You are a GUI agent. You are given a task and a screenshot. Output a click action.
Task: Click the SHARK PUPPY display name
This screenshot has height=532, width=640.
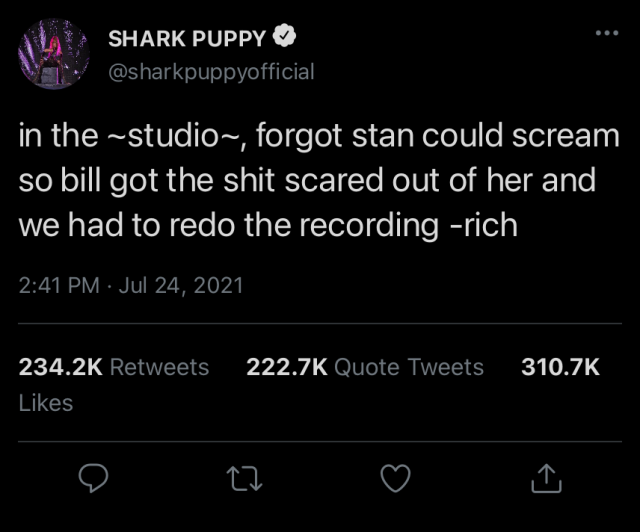tap(187, 39)
